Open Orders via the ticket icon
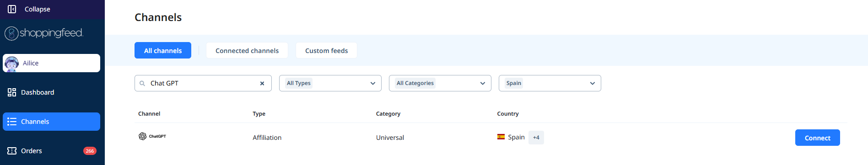Screen dimensions: 868x165 (12, 151)
